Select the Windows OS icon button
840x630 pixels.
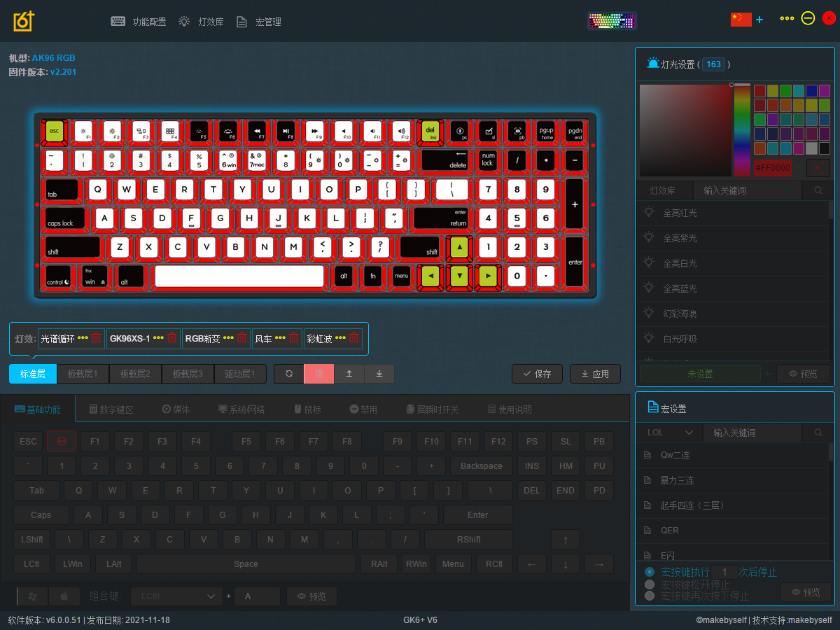click(x=33, y=596)
